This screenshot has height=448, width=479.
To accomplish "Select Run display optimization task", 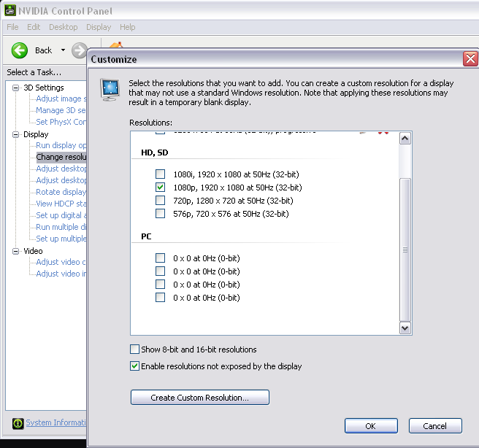I will pyautogui.click(x=61, y=146).
